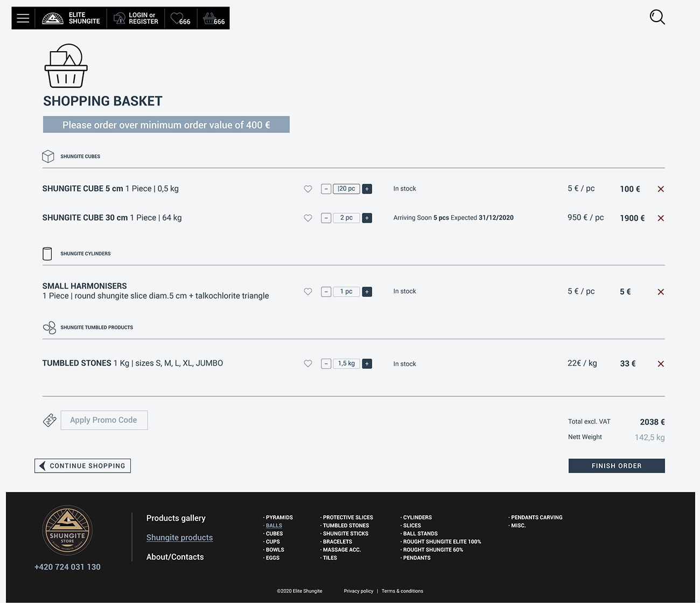Remove Tumbled Stones from basket
This screenshot has width=700, height=603.
pos(661,364)
